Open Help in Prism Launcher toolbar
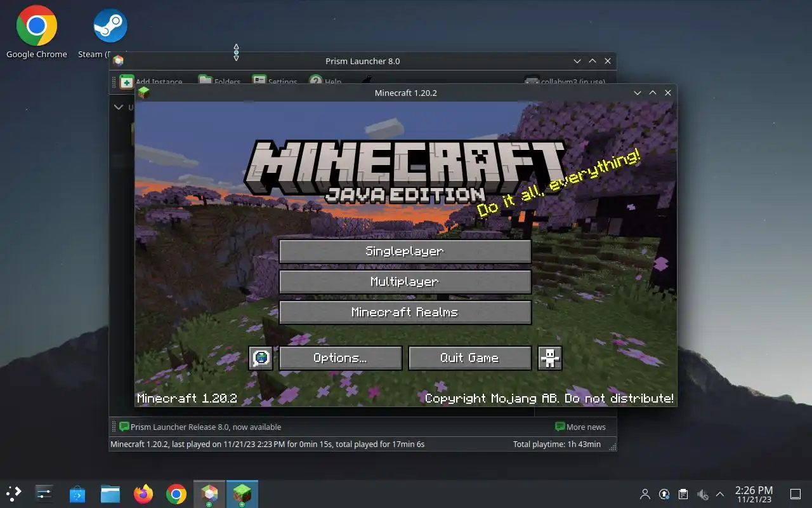This screenshot has width=812, height=508. 325,81
